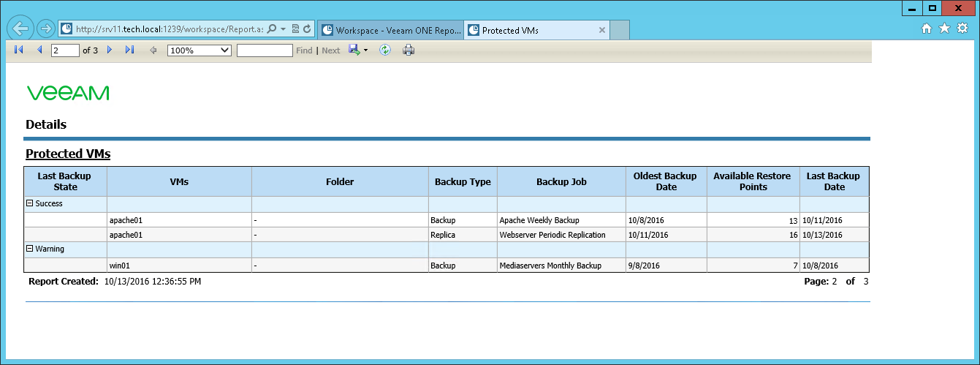Jump to the first page of the report
This screenshot has height=365, width=980.
point(18,50)
